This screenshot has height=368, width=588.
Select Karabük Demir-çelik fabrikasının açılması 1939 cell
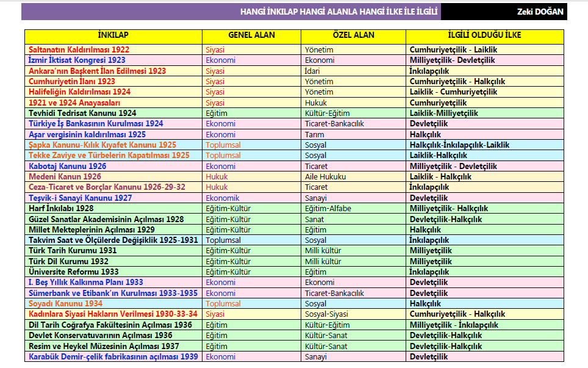click(113, 356)
